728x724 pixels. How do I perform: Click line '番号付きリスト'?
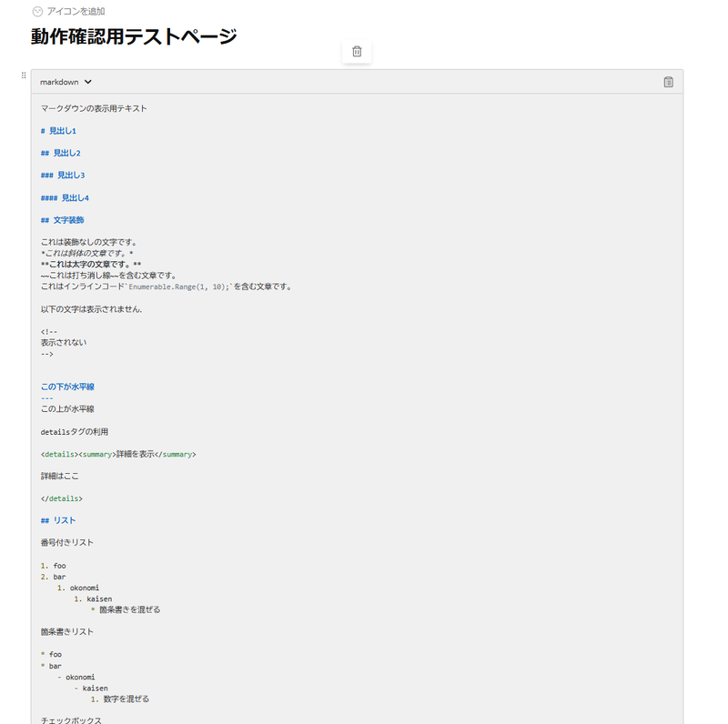tap(66, 542)
